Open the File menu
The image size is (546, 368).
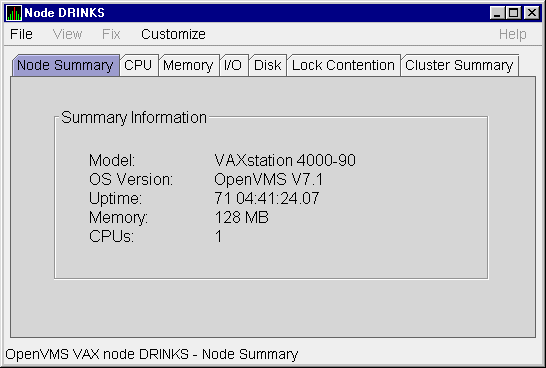(21, 34)
